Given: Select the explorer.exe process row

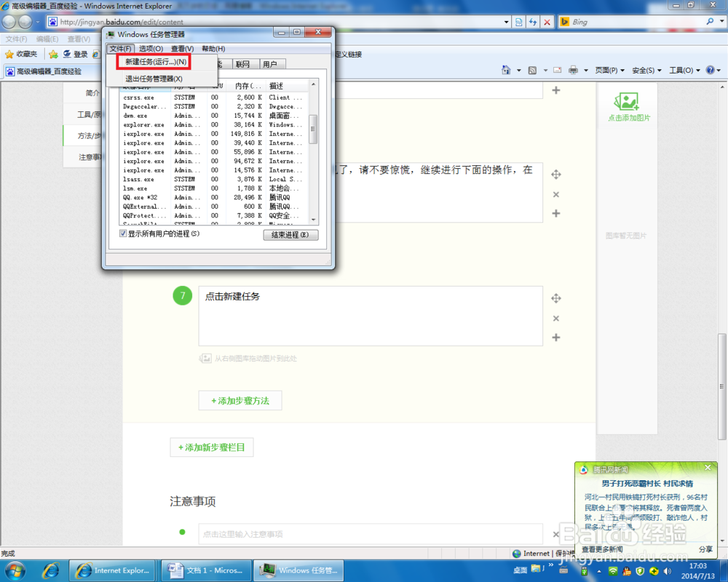Looking at the screenshot, I should [213, 125].
